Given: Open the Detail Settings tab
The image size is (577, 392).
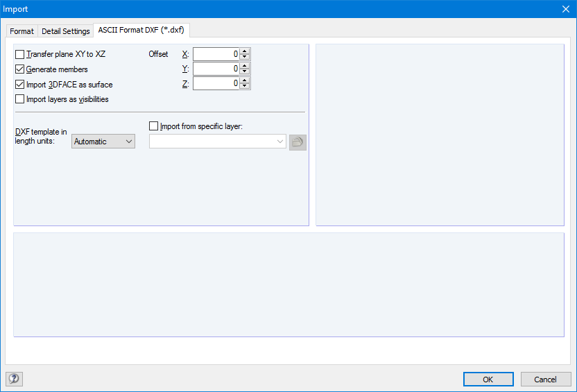Looking at the screenshot, I should tap(65, 31).
